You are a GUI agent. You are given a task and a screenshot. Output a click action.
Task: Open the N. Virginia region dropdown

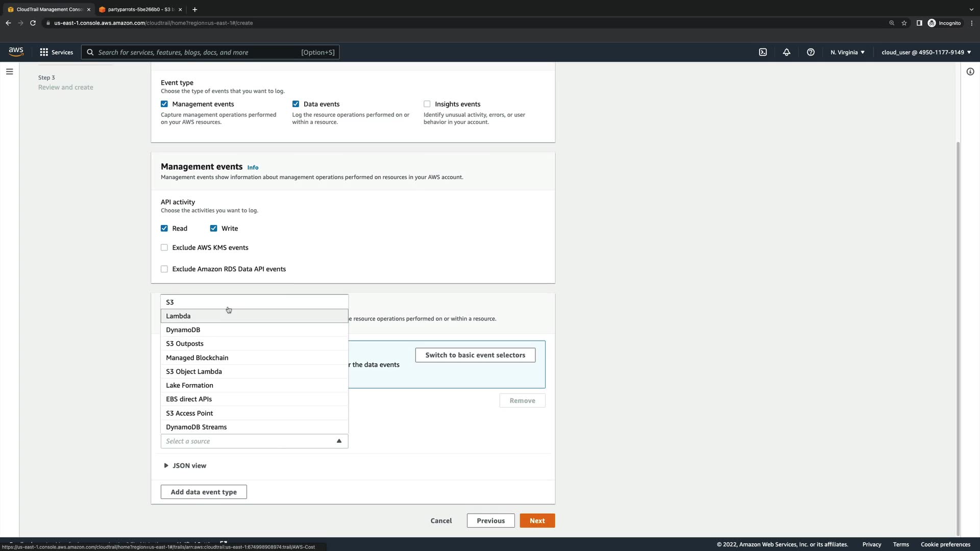[x=847, y=52]
